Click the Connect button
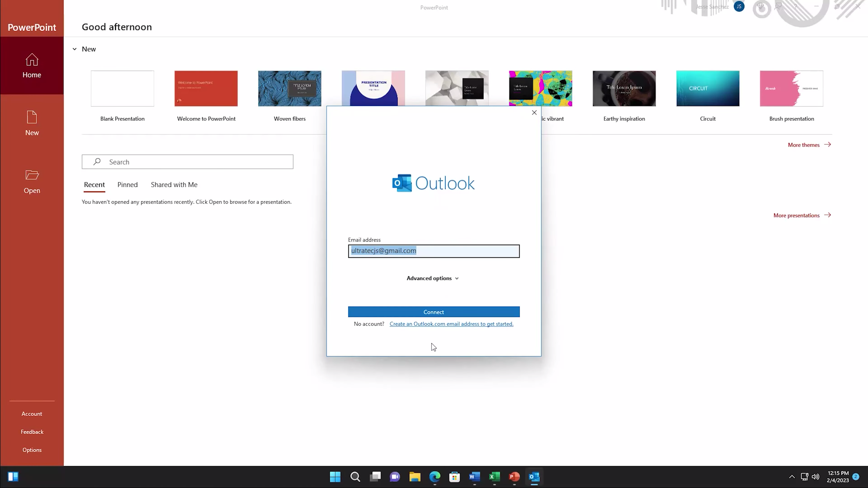The image size is (868, 488). pos(434,312)
